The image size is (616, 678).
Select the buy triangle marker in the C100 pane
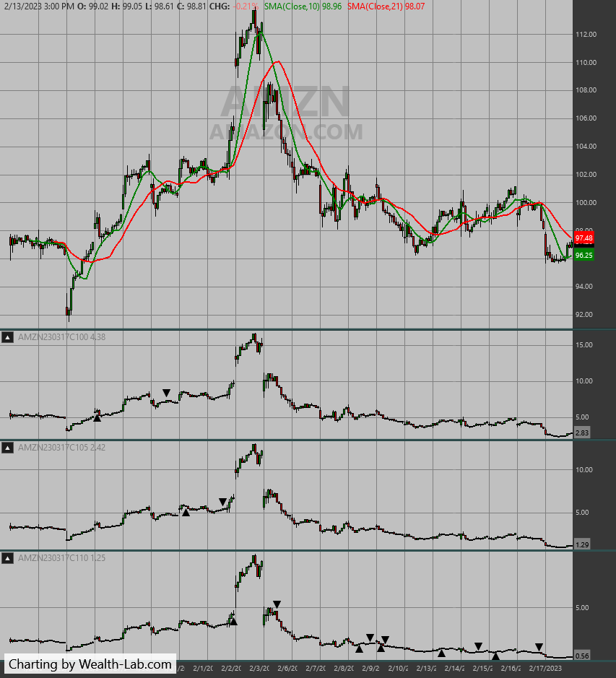point(97,418)
